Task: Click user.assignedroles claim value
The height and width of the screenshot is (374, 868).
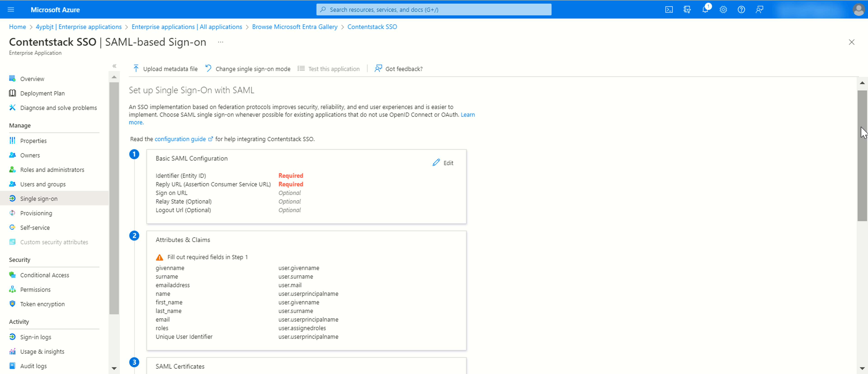Action: [x=302, y=328]
